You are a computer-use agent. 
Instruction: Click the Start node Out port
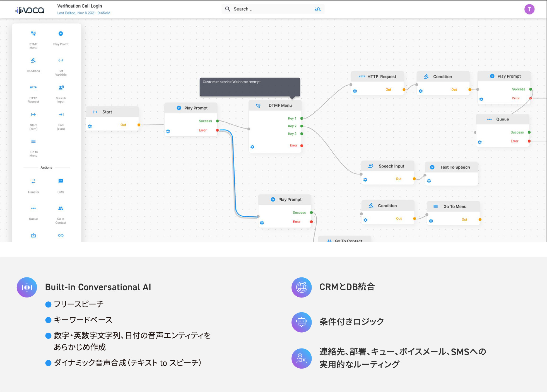tap(139, 125)
